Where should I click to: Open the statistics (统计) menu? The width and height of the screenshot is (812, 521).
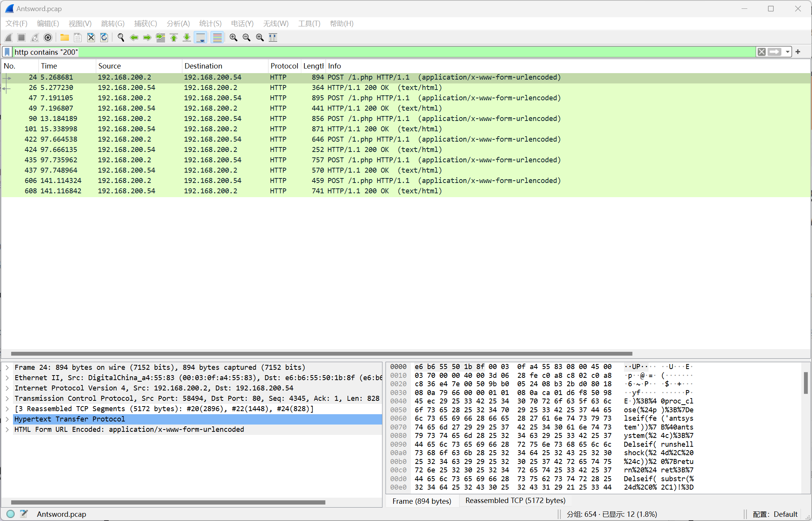(211, 24)
